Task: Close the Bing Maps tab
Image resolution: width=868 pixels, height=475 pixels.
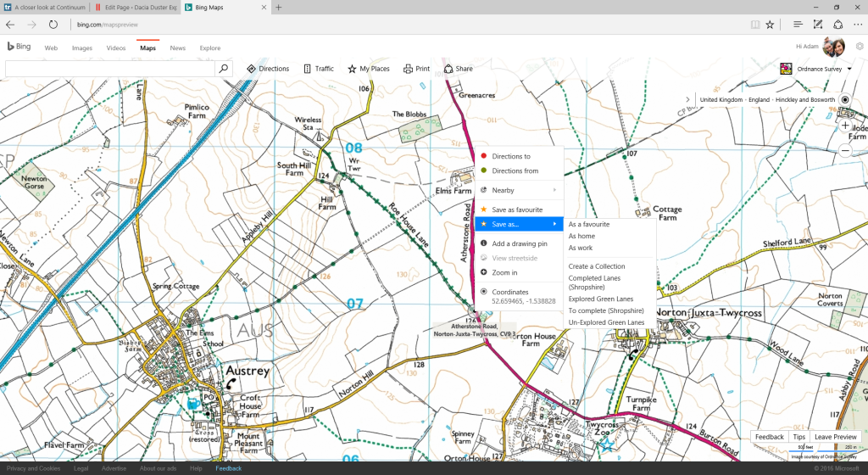Action: click(x=264, y=7)
